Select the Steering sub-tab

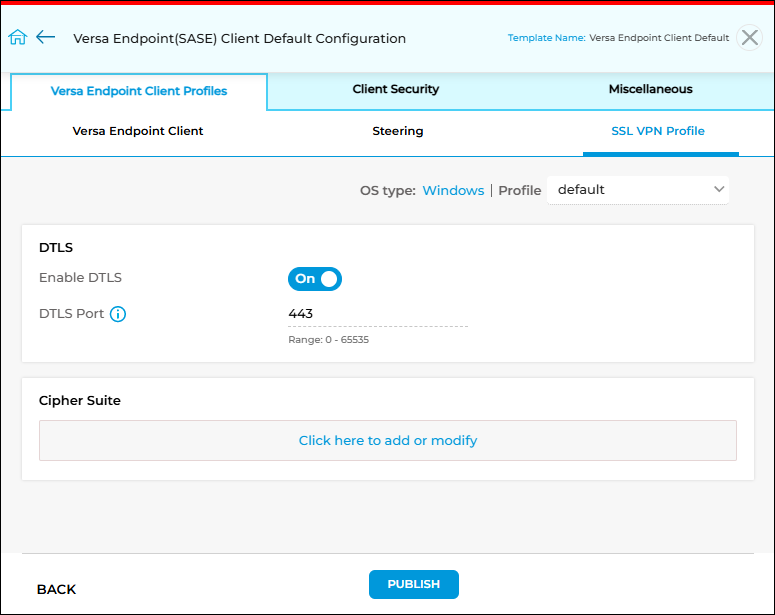pyautogui.click(x=398, y=131)
